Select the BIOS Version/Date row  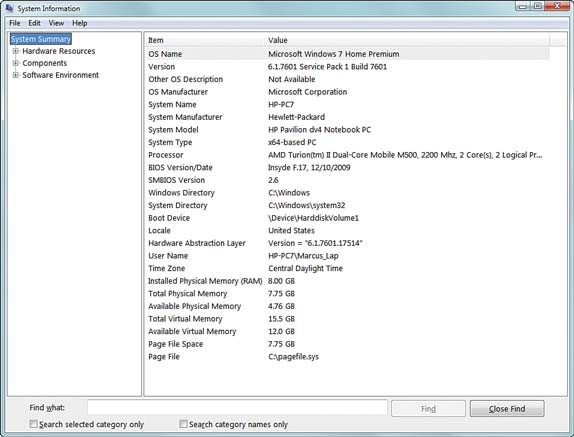click(347, 167)
